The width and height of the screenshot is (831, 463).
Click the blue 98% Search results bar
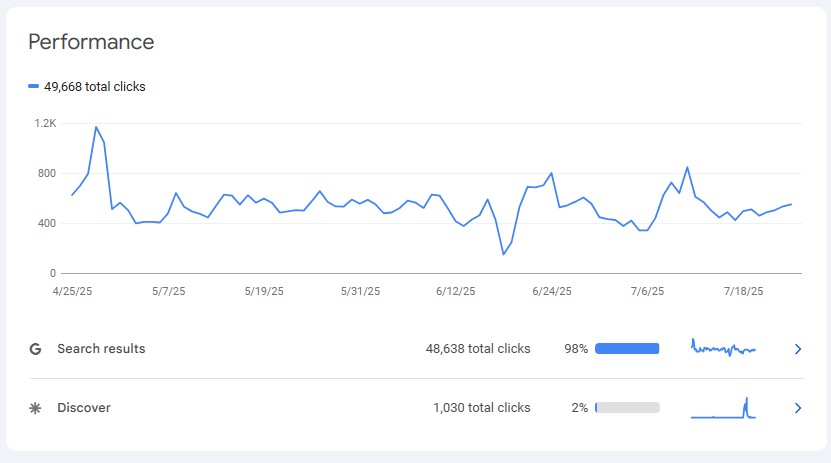pos(627,349)
